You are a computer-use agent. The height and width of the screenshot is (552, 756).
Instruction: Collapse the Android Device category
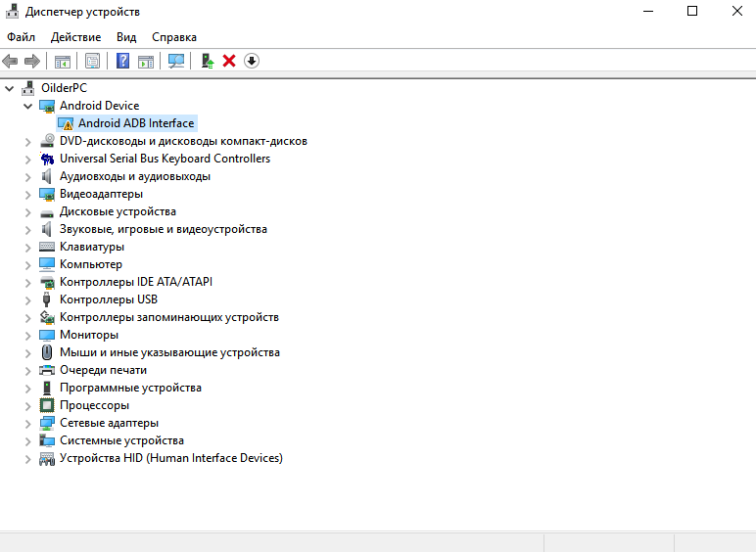(x=28, y=106)
